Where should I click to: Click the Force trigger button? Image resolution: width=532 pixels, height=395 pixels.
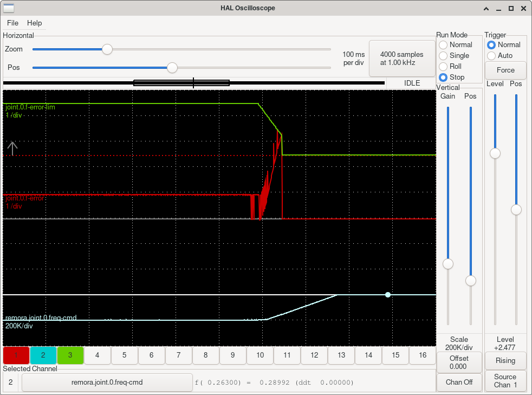[x=505, y=70]
